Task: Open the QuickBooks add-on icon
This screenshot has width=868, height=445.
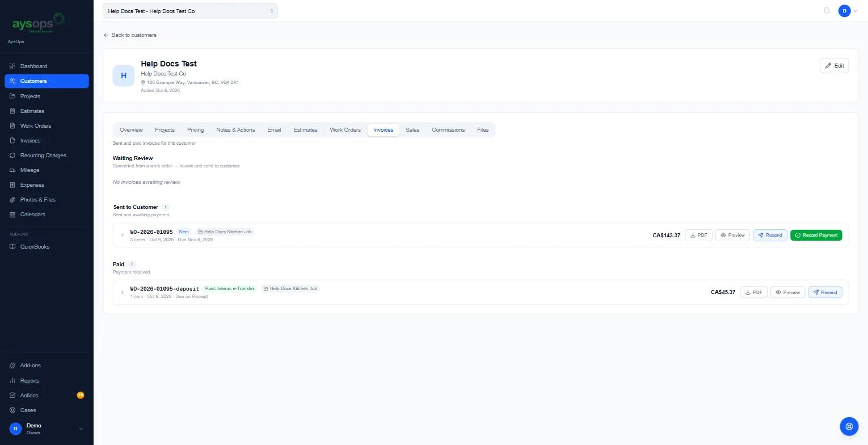Action: tap(12, 246)
